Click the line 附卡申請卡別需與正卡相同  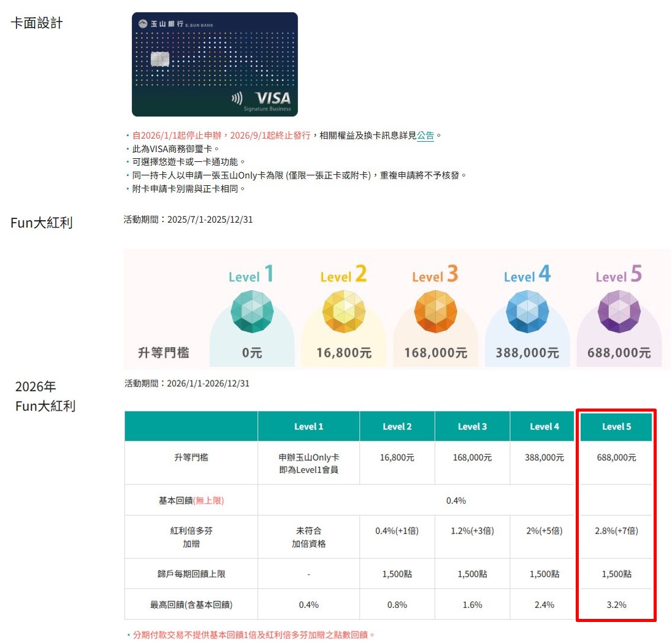[x=189, y=188]
